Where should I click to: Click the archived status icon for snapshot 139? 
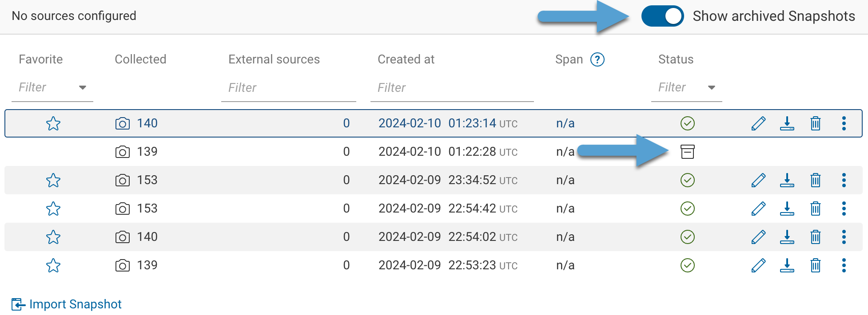(x=687, y=152)
